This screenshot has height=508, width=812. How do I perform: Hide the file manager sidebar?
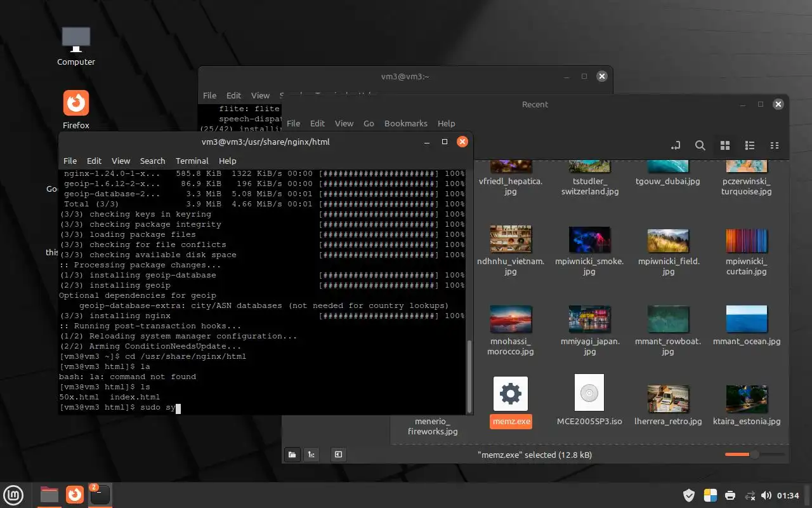(339, 455)
